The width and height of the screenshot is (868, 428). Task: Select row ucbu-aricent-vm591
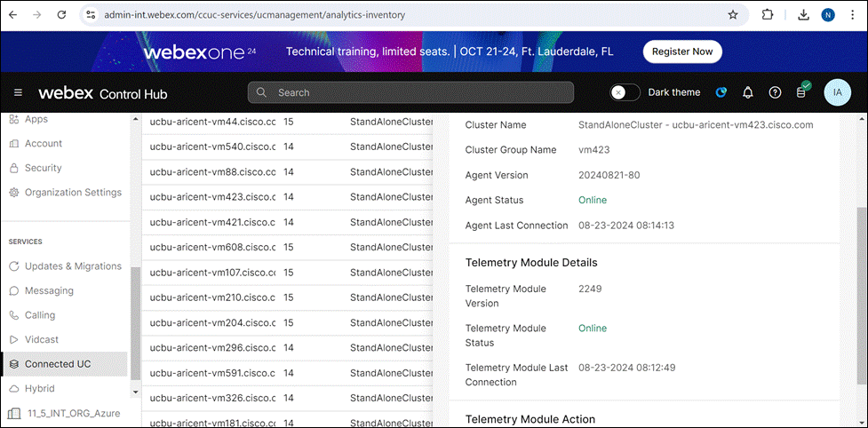coord(288,373)
